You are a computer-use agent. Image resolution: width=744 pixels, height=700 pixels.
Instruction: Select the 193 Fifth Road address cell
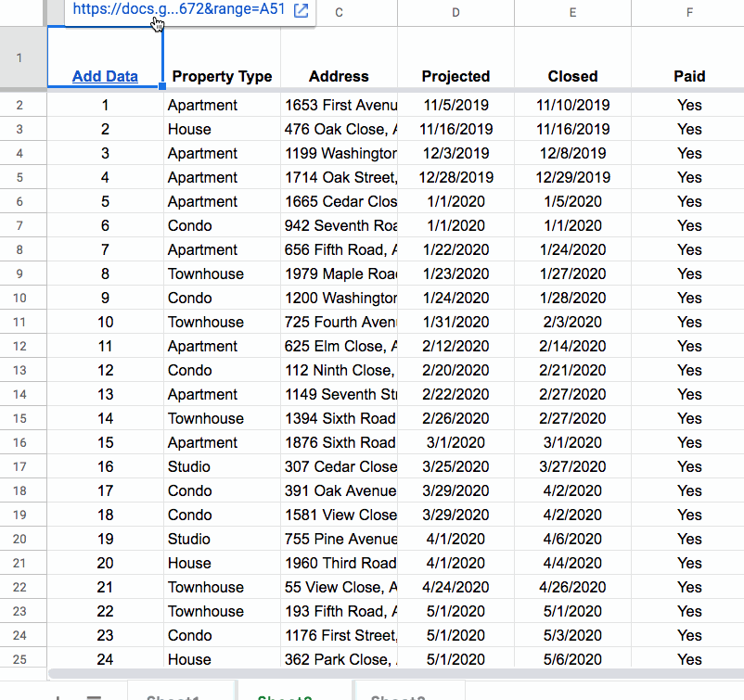339,611
